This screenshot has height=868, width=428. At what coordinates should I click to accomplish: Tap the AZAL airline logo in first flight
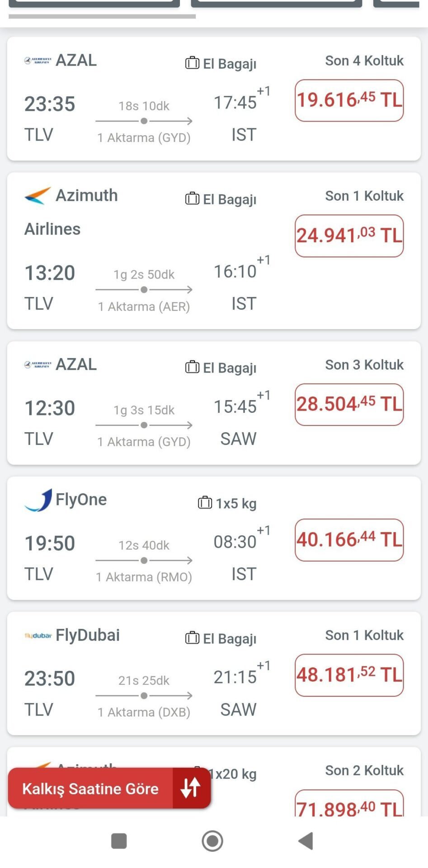pos(38,61)
